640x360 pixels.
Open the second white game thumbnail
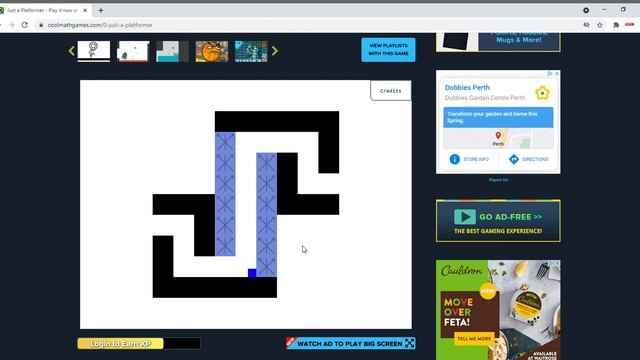click(133, 51)
